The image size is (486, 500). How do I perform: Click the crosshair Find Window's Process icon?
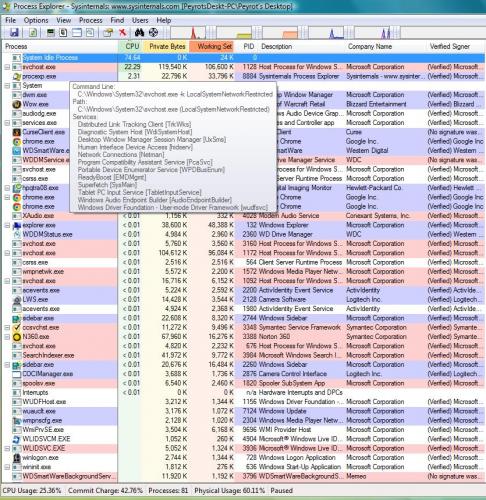coord(153,33)
